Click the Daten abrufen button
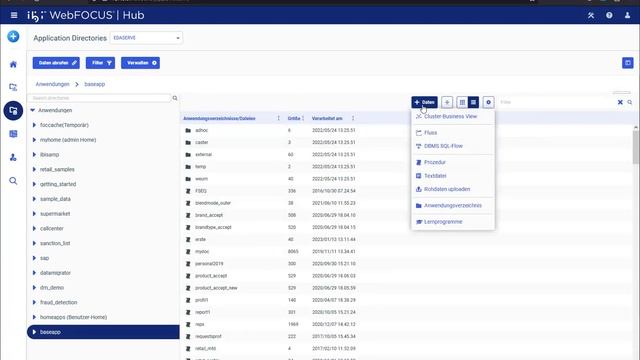640x360 pixels. [x=56, y=63]
